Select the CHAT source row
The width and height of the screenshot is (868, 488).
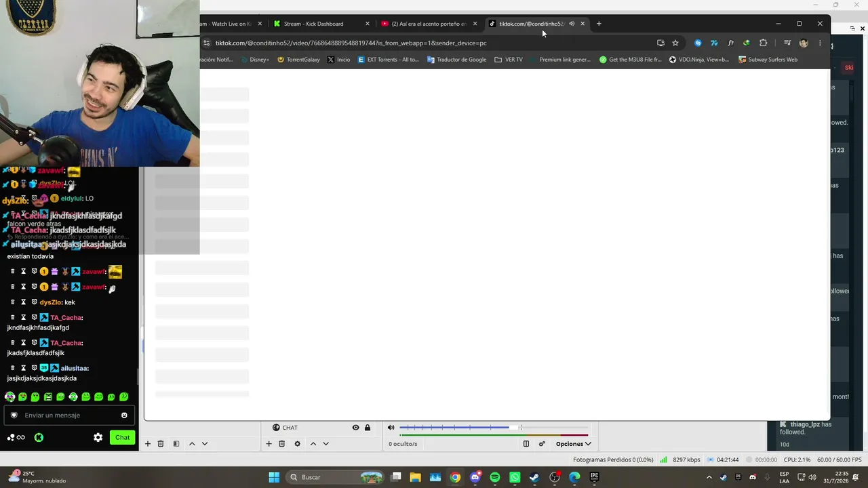pos(321,428)
